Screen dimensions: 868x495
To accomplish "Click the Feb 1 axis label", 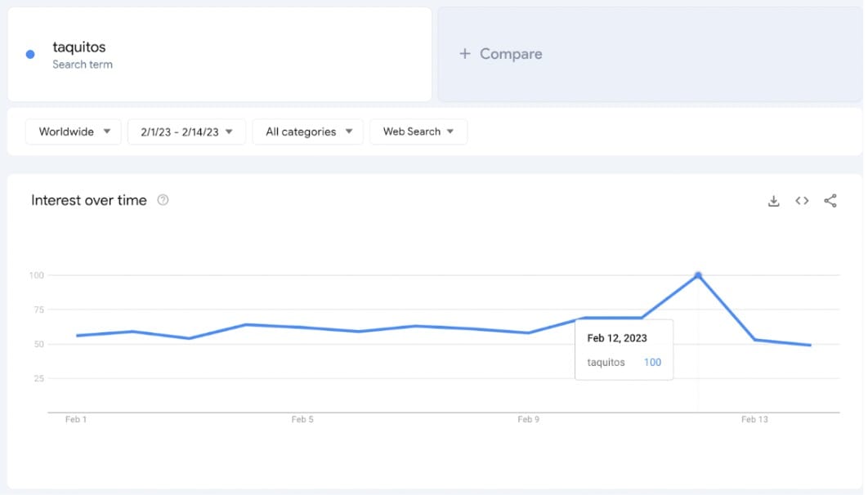I will point(76,419).
